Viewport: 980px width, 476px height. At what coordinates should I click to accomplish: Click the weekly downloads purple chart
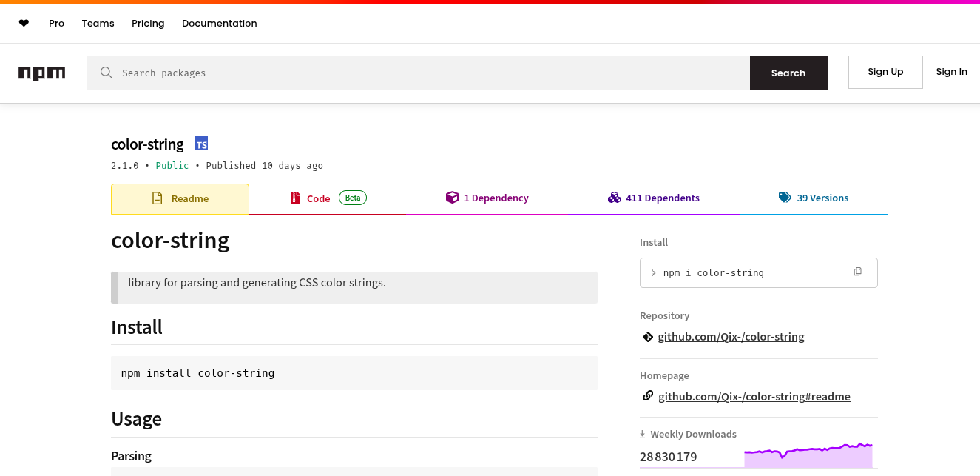(808, 456)
